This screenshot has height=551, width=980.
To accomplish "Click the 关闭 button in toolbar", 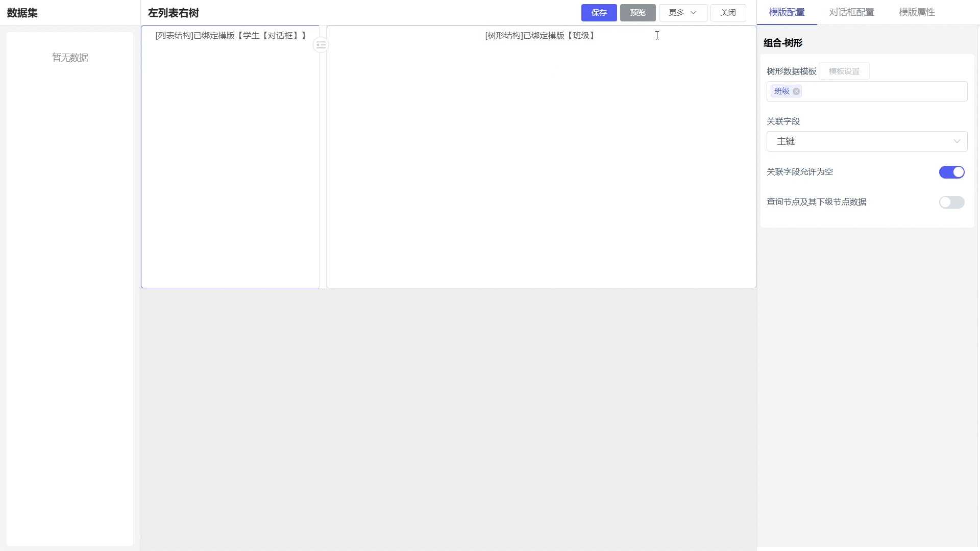I will 728,13.
